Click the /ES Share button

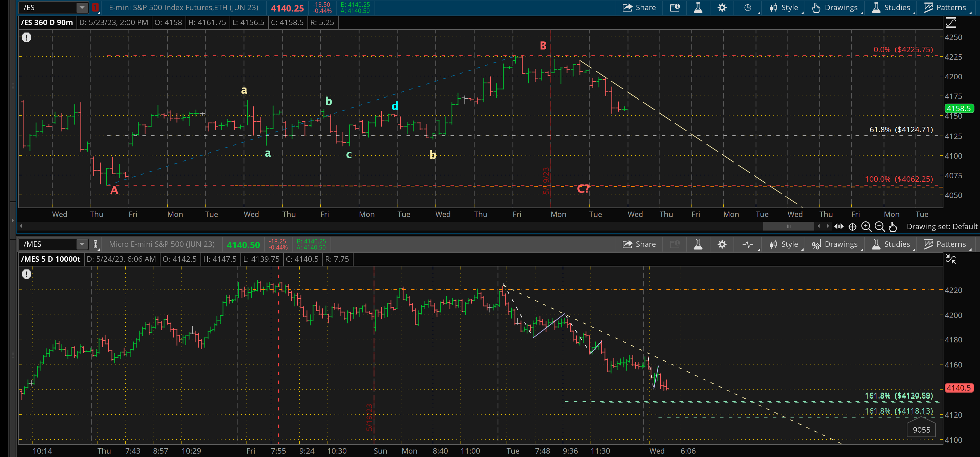point(639,7)
